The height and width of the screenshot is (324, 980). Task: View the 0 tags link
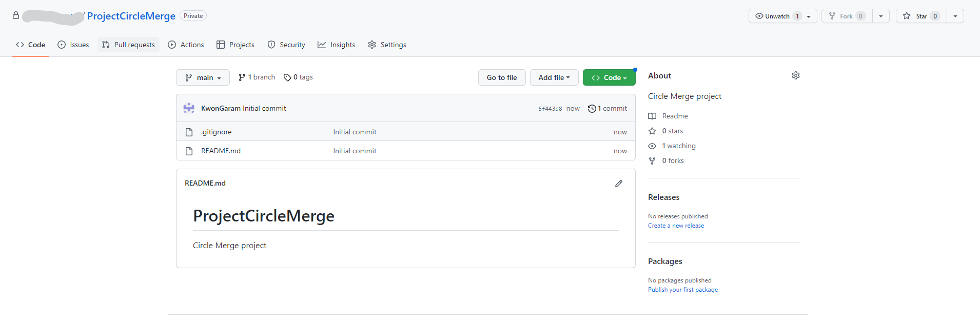(x=298, y=77)
